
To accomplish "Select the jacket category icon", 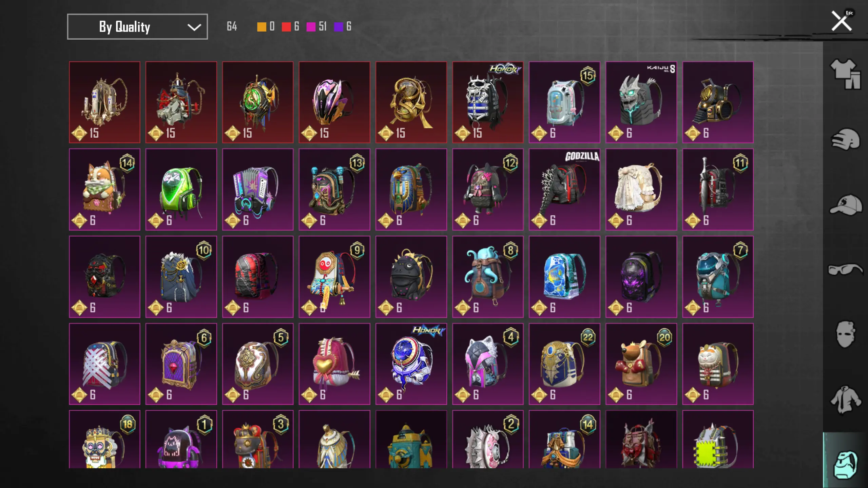I will pos(845,400).
